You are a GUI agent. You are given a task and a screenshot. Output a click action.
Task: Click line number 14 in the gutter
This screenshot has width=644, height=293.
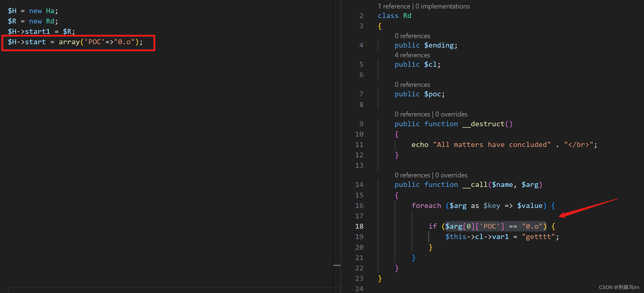(x=359, y=184)
